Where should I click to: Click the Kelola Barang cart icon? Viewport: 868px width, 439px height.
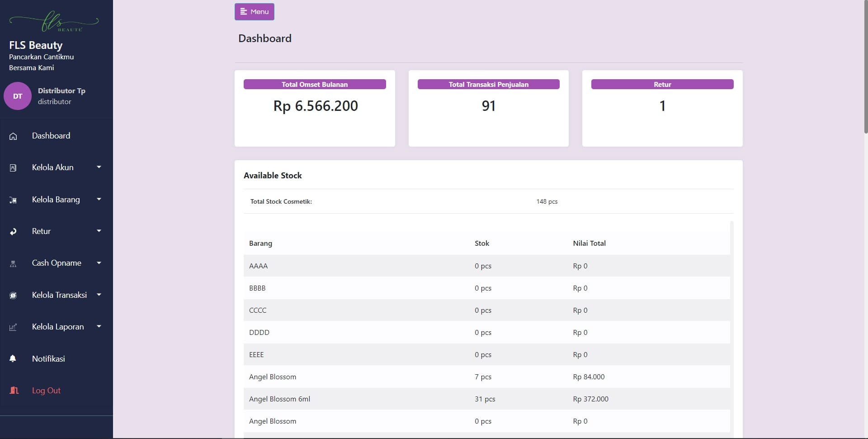(x=13, y=200)
